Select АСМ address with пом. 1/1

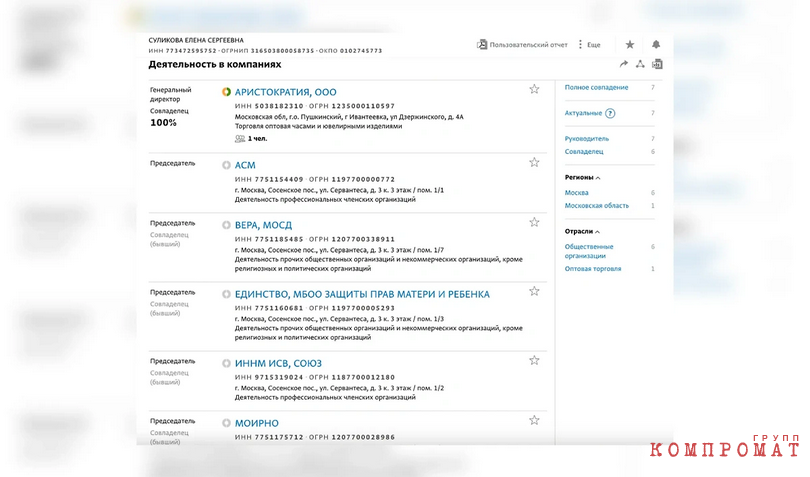click(339, 190)
